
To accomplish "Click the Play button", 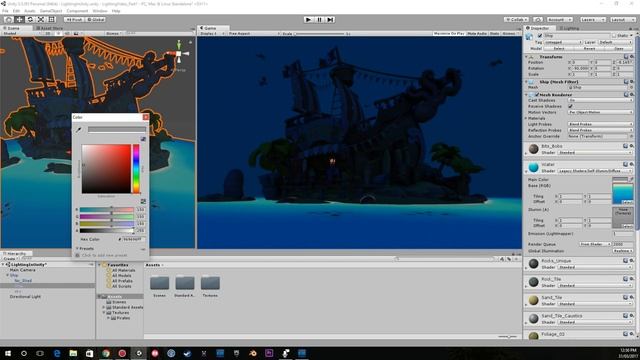I will click(309, 19).
